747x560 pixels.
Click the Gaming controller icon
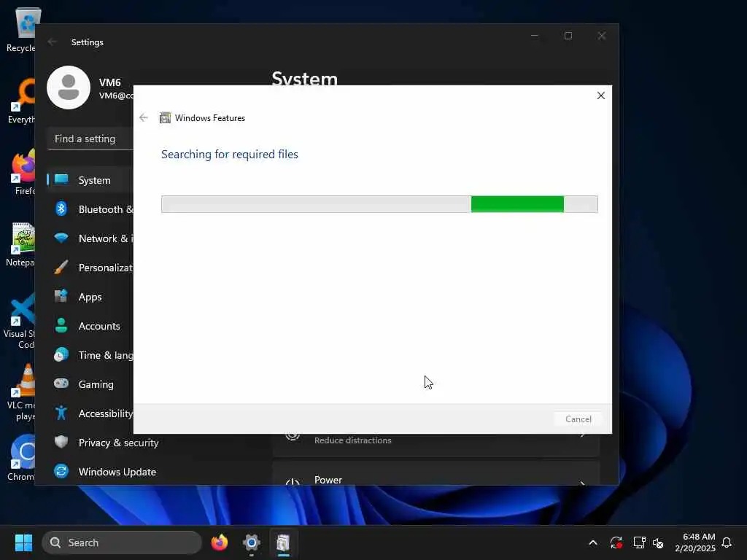pyautogui.click(x=61, y=384)
